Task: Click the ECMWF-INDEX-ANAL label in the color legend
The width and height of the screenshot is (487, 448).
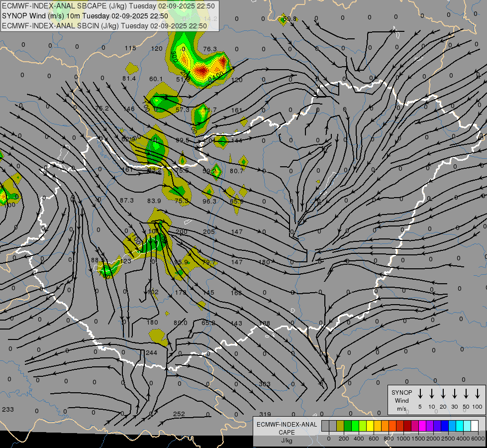Action: pos(287,425)
